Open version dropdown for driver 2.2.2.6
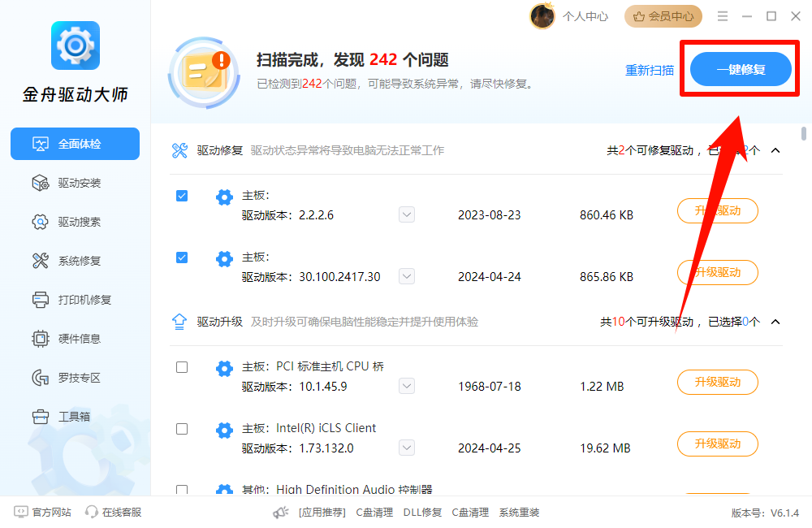Screen dimensions: 812x528 point(407,214)
